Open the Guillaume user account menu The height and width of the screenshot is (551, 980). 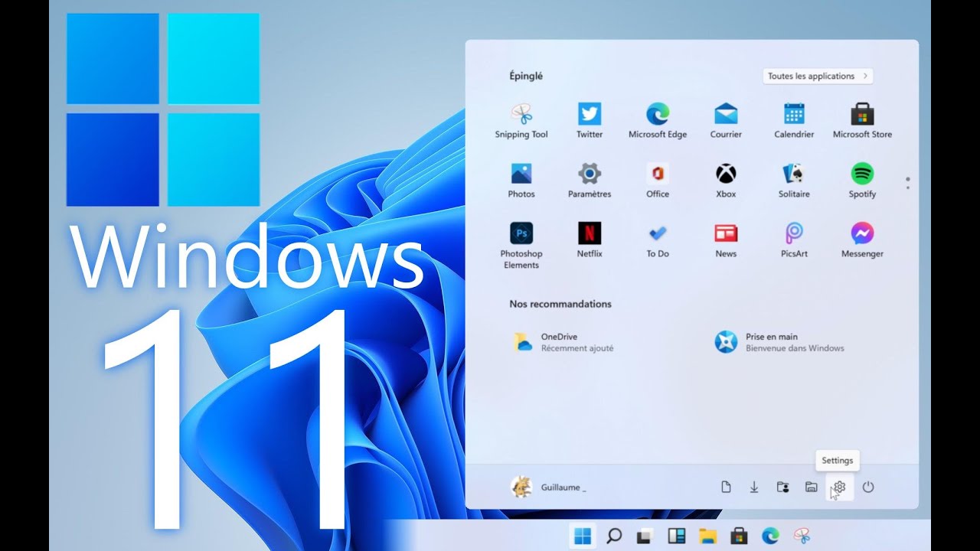[x=548, y=487]
